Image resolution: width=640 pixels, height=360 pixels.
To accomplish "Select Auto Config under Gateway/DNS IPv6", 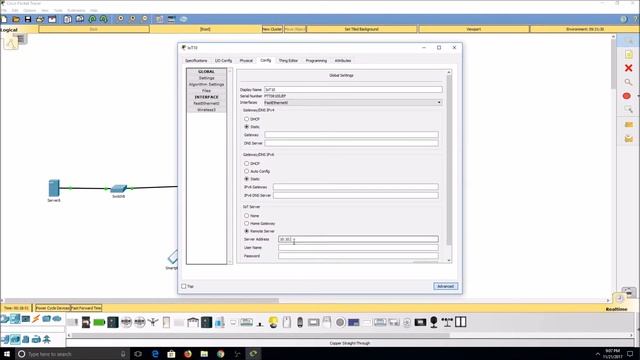I will [x=247, y=171].
